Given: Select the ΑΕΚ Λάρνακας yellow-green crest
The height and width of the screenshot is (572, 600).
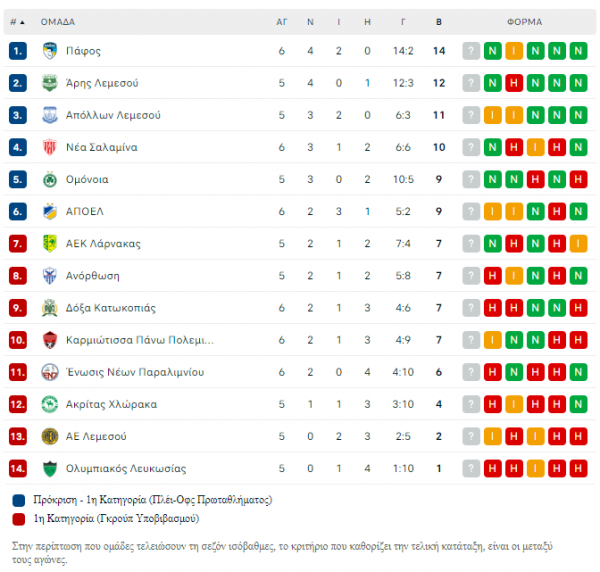Looking at the screenshot, I should click(50, 244).
